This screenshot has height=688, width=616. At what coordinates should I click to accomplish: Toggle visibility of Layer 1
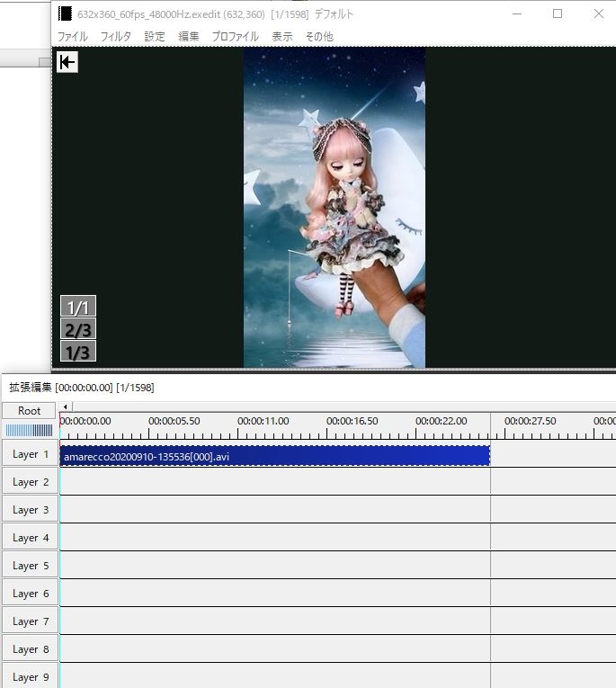(31, 454)
